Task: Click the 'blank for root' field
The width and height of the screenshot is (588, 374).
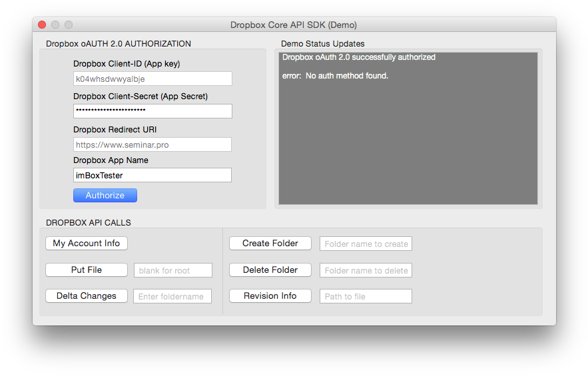Action: click(x=173, y=270)
